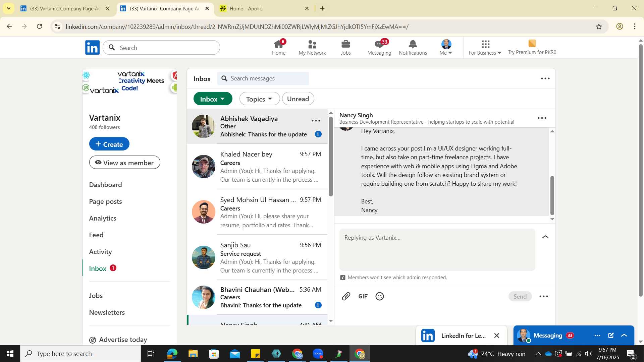The image size is (644, 362).
Task: Focus the Search messages field
Action: (263, 78)
